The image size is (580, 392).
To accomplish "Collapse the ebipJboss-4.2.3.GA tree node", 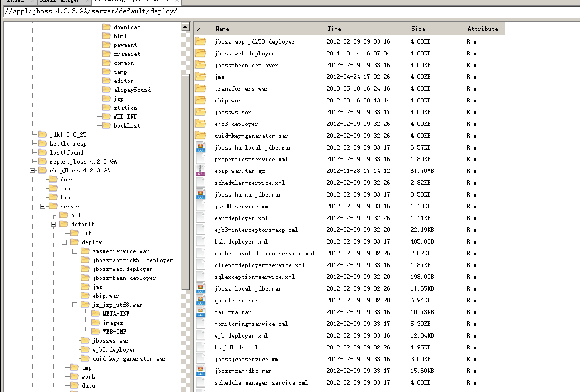I will (x=32, y=170).
